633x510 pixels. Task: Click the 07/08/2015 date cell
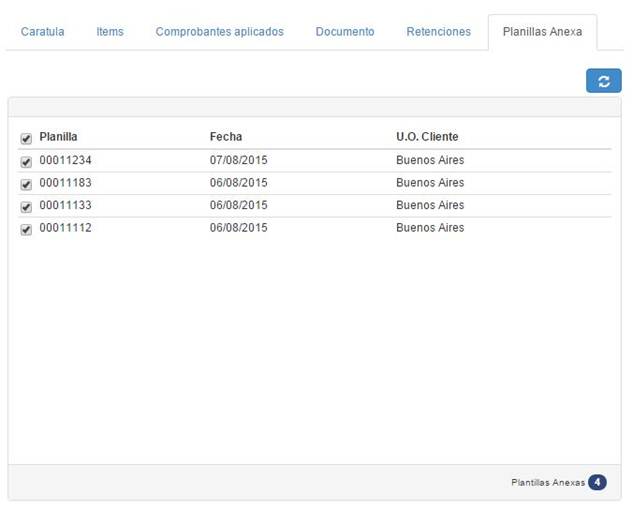(238, 160)
